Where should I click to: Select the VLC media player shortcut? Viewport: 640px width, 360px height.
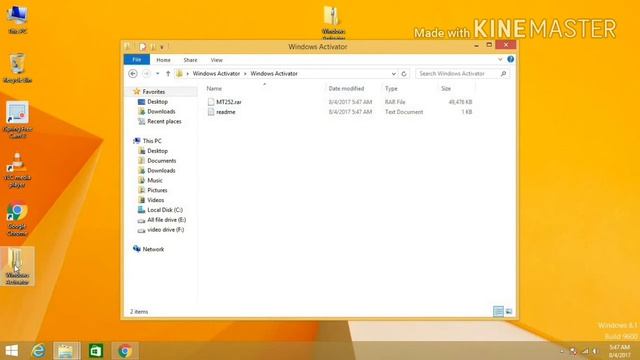click(x=17, y=170)
